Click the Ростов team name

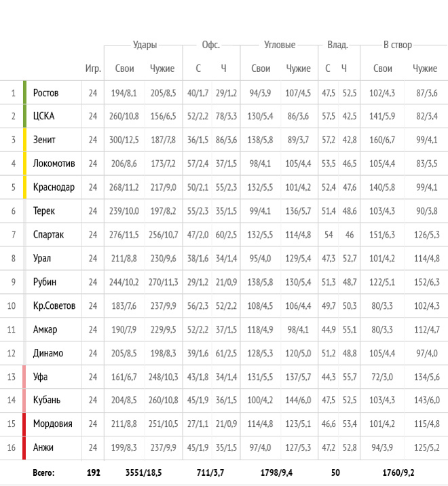pyautogui.click(x=46, y=92)
